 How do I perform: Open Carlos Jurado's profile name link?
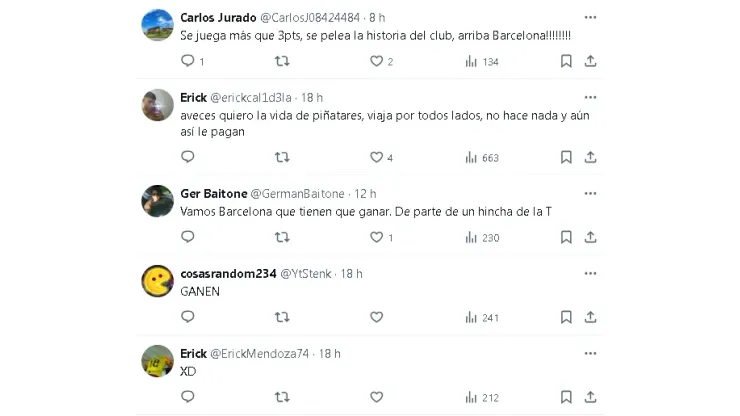(x=218, y=17)
